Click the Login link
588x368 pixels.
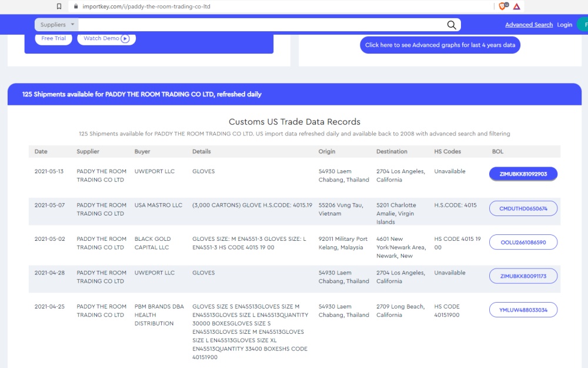point(564,25)
